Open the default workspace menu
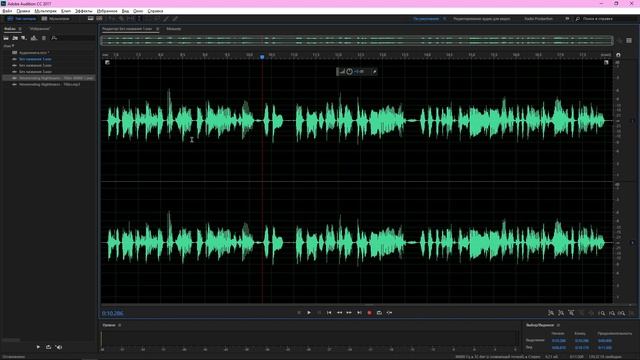The width and height of the screenshot is (640, 360). [444, 19]
